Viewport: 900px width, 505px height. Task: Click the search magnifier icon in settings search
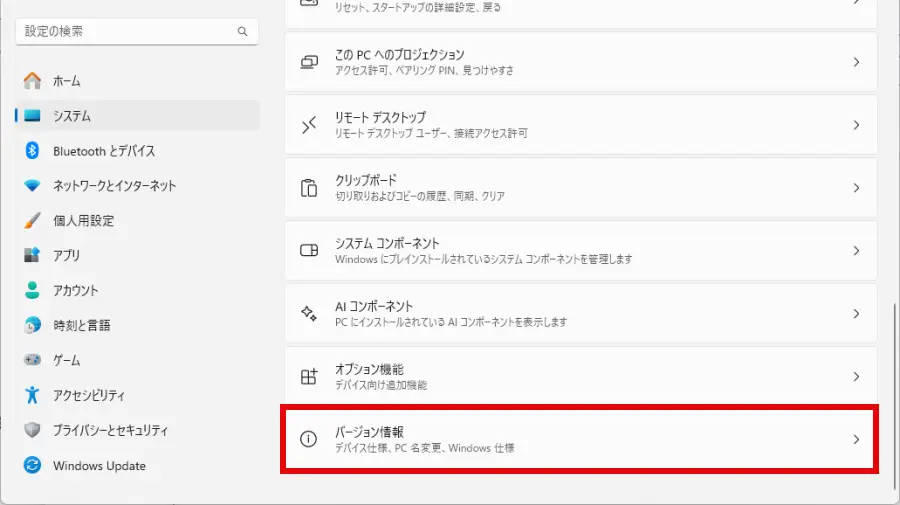[242, 32]
